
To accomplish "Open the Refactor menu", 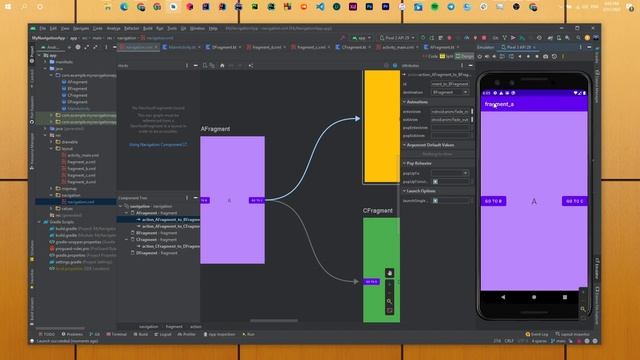I will pos(131,29).
